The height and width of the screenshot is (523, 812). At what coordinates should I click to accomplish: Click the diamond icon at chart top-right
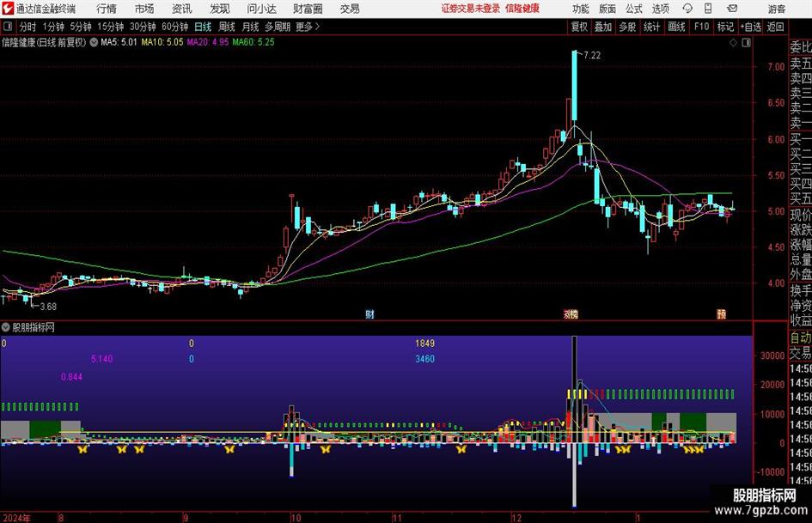(x=733, y=43)
